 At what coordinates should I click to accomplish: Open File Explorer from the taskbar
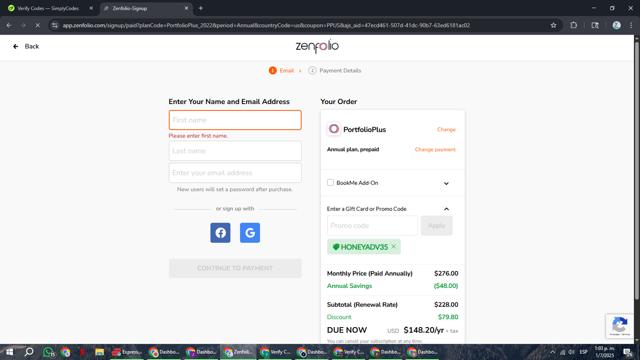[x=99, y=352]
